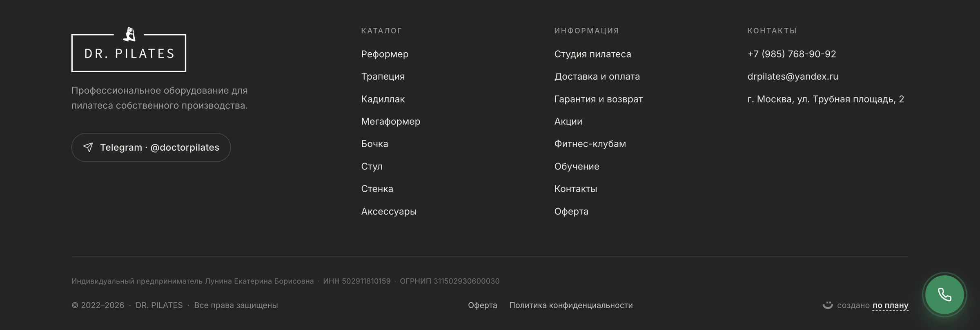Go to Доставка и оплата
Viewport: 980px width, 330px height.
click(x=597, y=76)
